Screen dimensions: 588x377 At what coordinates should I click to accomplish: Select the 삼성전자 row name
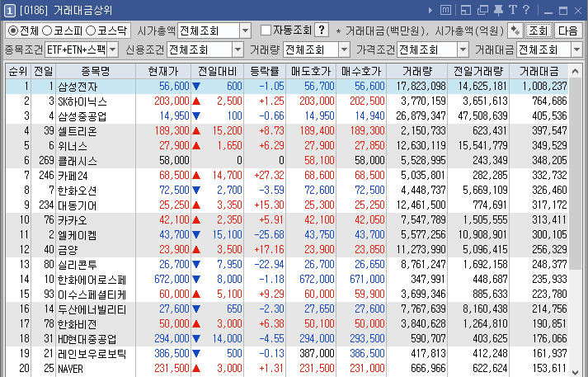[78, 87]
